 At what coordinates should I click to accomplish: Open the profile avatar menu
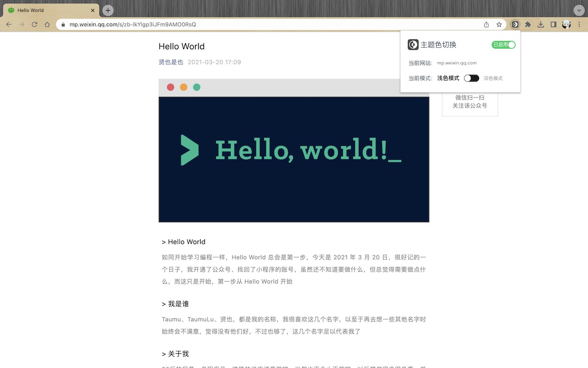[566, 24]
